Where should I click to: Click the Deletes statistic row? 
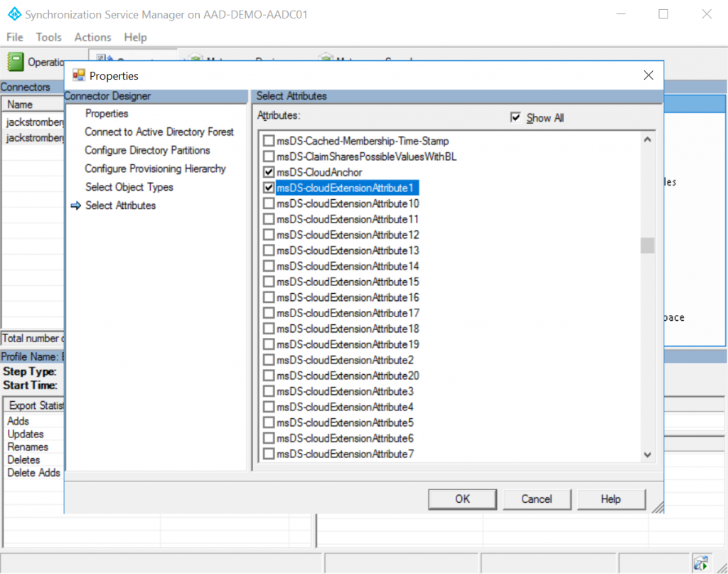point(34,460)
